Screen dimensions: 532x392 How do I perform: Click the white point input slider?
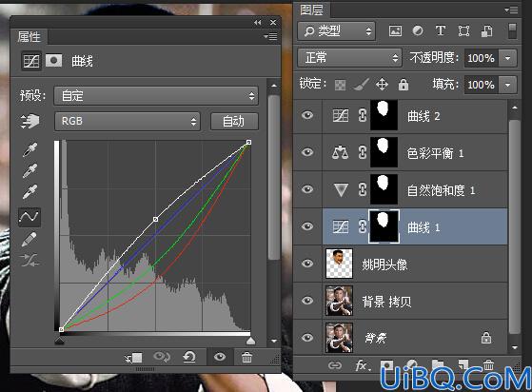(250, 341)
